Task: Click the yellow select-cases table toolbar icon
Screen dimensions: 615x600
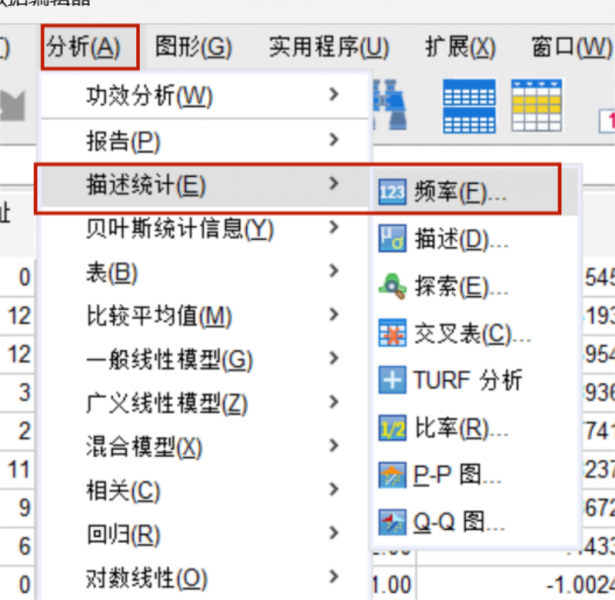Action: point(537,105)
